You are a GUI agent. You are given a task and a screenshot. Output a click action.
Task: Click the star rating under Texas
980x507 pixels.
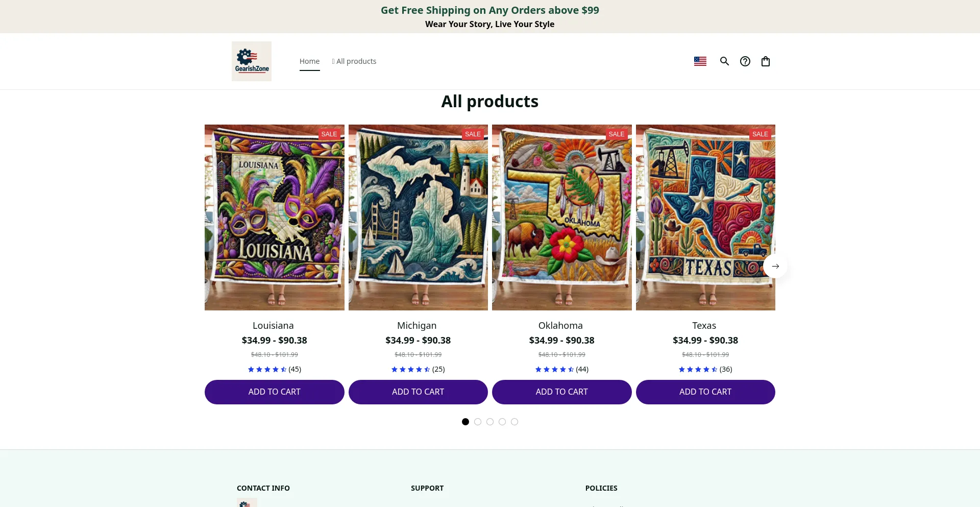(698, 369)
